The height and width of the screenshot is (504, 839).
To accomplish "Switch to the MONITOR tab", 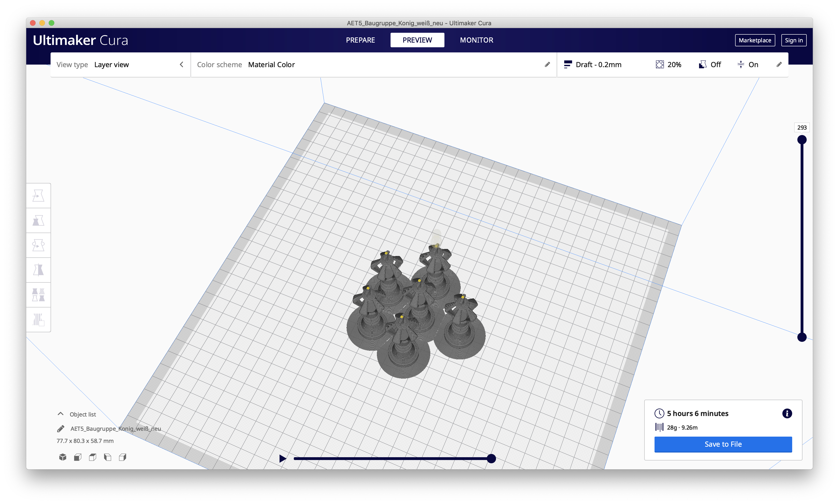I will pyautogui.click(x=476, y=40).
